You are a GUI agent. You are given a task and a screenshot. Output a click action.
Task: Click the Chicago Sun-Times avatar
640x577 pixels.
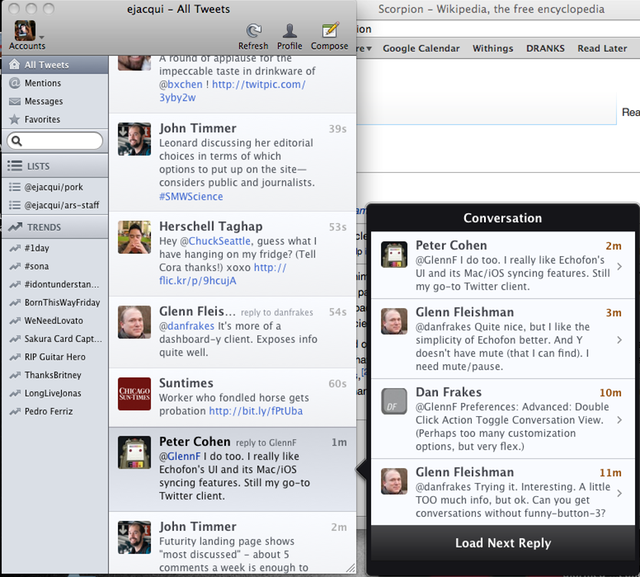pos(134,394)
